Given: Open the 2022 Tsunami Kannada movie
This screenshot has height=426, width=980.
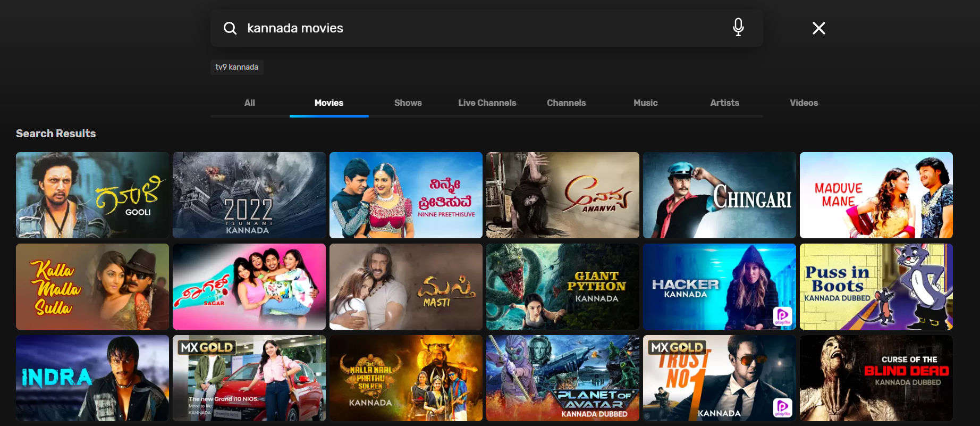Looking at the screenshot, I should pyautogui.click(x=249, y=195).
